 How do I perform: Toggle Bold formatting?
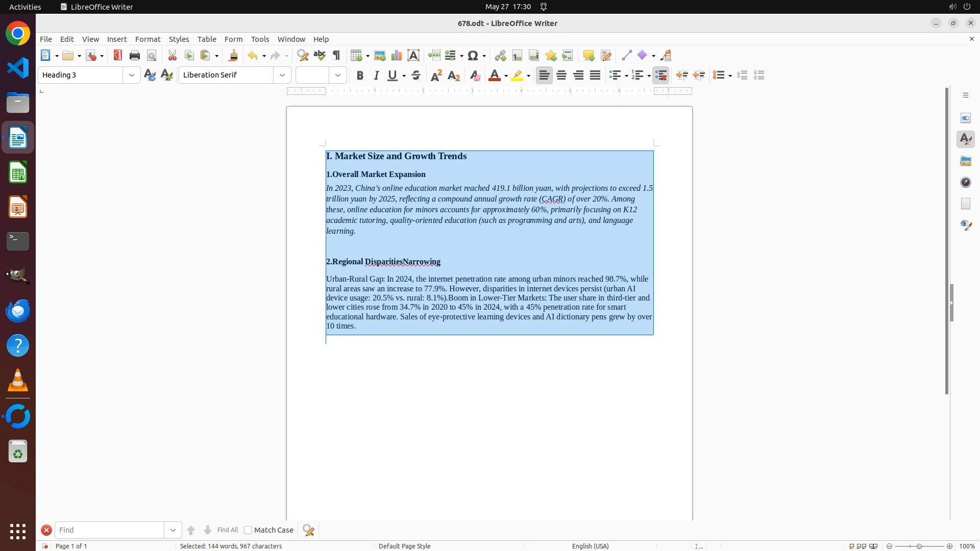(x=360, y=76)
